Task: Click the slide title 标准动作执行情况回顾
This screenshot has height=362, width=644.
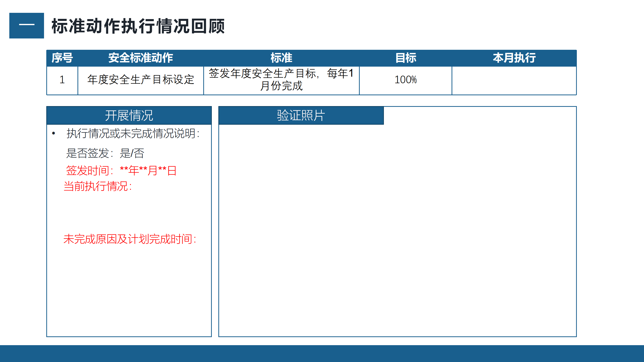Action: [x=138, y=26]
